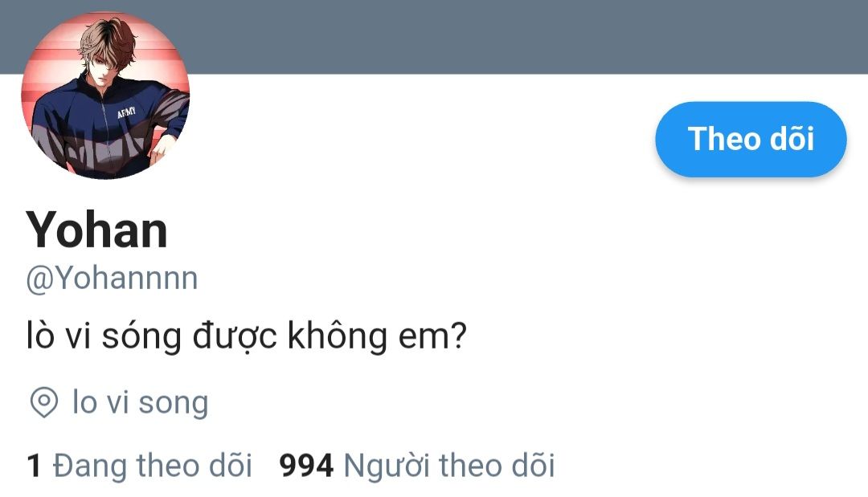Screen dimensions: 868x497
Task: Click the bio 'lò vi sóng được không em?'
Action: (x=247, y=336)
